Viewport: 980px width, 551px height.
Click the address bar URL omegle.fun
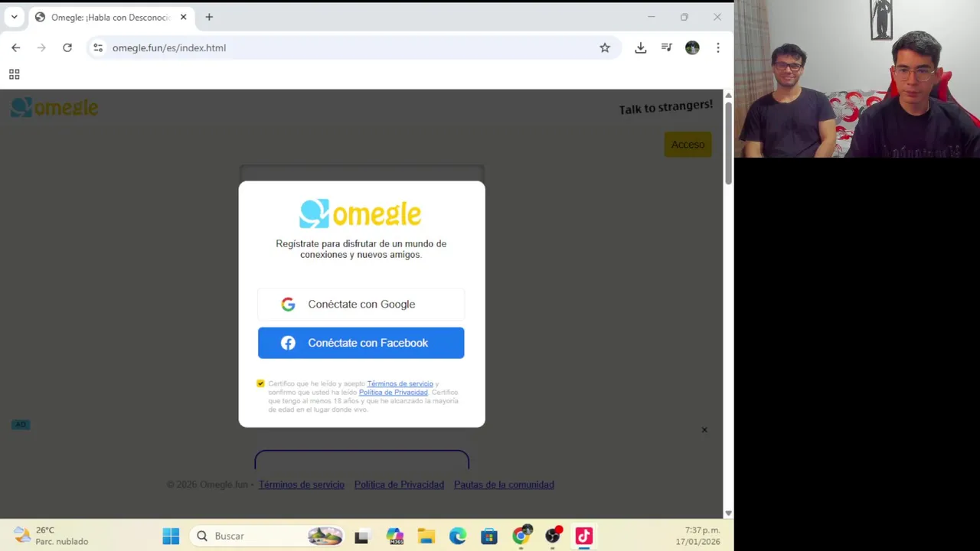[169, 47]
